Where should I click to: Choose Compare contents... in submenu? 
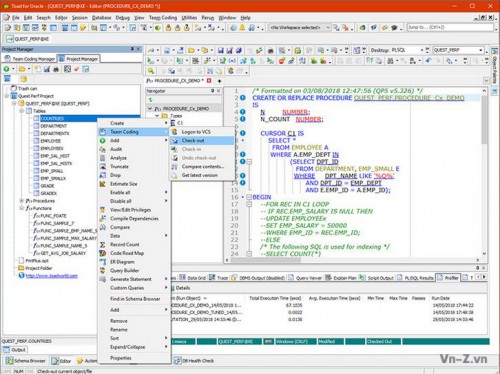point(202,166)
